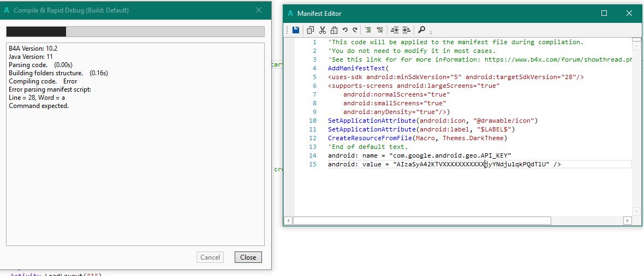Viewport: 644px width, 276px height.
Task: Close the Compile & Rapid Debug dialog via X
Action: [x=259, y=10]
